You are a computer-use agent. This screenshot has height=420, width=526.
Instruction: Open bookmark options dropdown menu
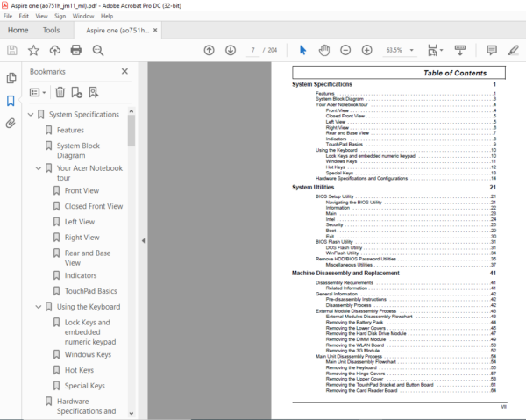point(38,92)
